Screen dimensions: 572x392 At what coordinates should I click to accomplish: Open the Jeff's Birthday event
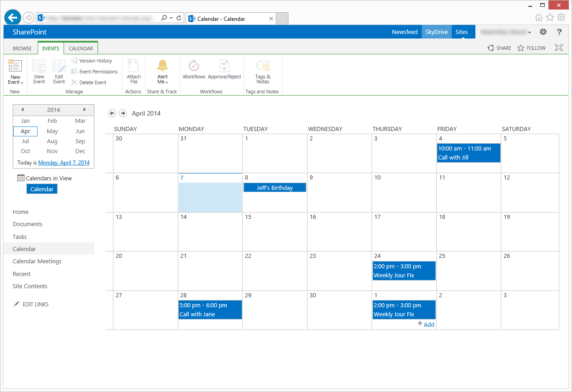coord(275,188)
